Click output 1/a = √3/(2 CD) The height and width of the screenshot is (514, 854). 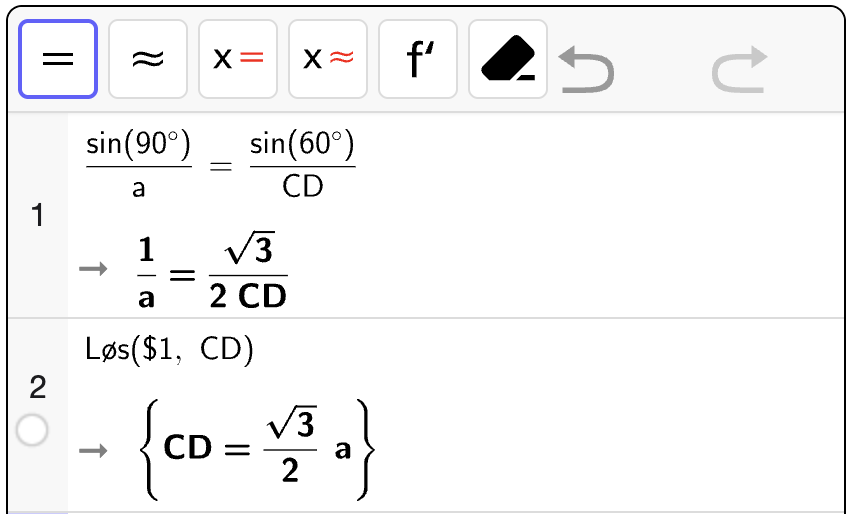click(x=212, y=272)
